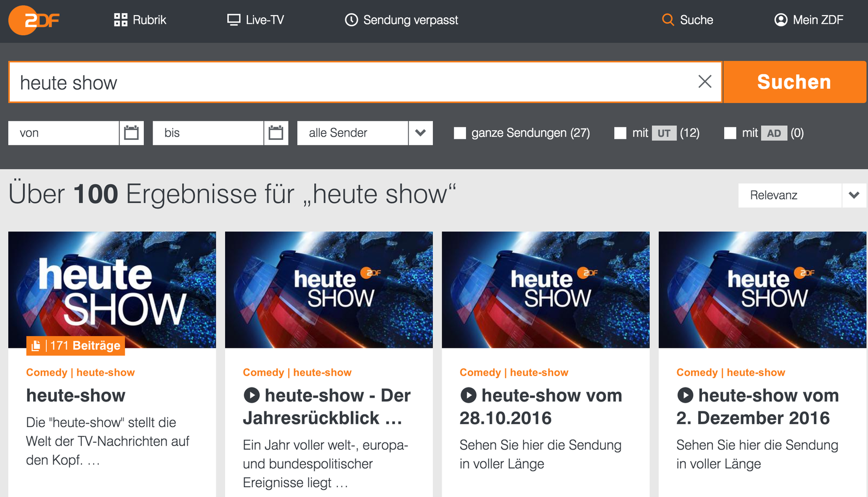Click the Live-TV monitor icon
The width and height of the screenshot is (868, 497).
[234, 20]
